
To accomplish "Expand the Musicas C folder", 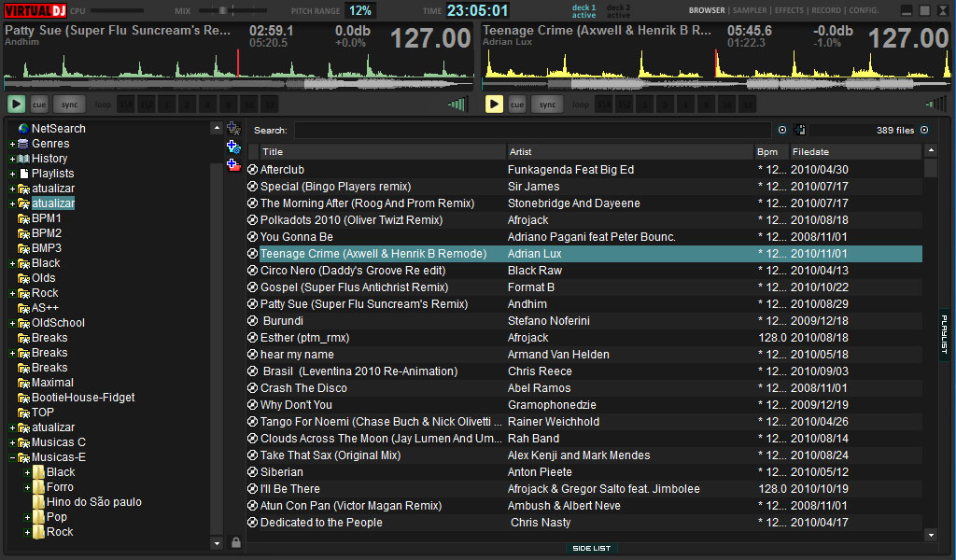I will point(12,442).
